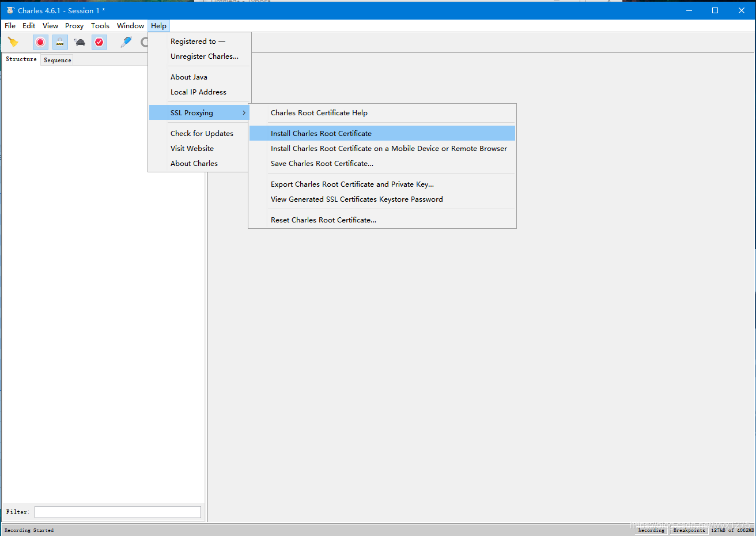Click the Filter input field
The width and height of the screenshot is (756, 536).
point(118,512)
